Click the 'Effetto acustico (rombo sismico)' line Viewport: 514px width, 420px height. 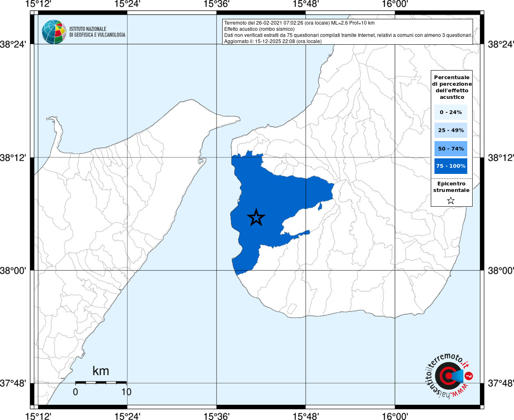(259, 29)
